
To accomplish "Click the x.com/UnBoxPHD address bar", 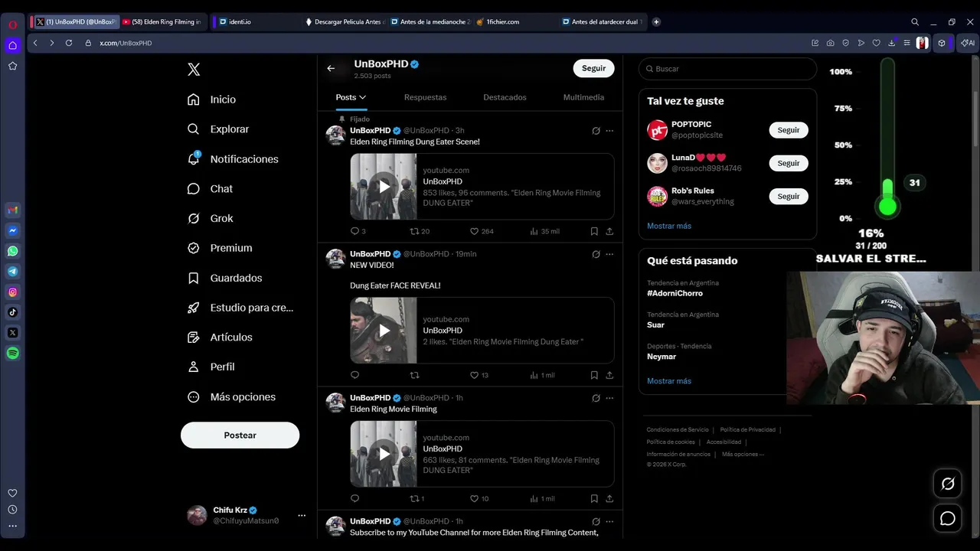I will (126, 43).
